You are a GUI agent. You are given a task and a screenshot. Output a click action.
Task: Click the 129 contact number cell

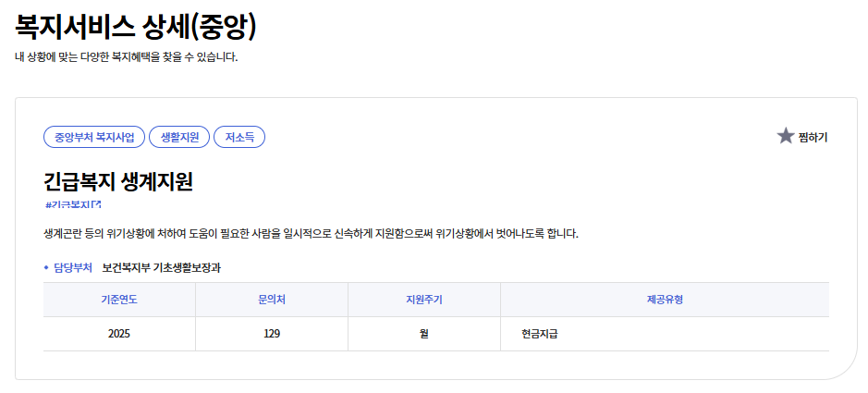pyautogui.click(x=272, y=334)
